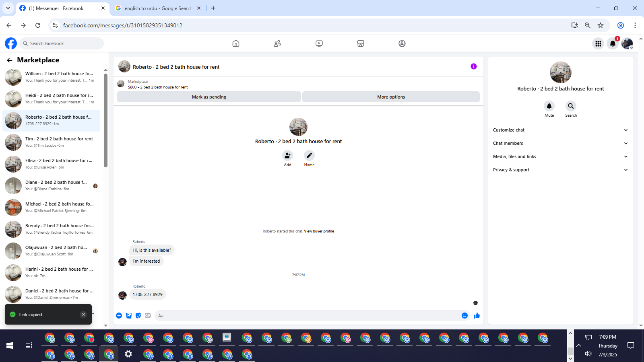Bookmark this page with star icon
The width and height of the screenshot is (644, 362).
coord(601,25)
